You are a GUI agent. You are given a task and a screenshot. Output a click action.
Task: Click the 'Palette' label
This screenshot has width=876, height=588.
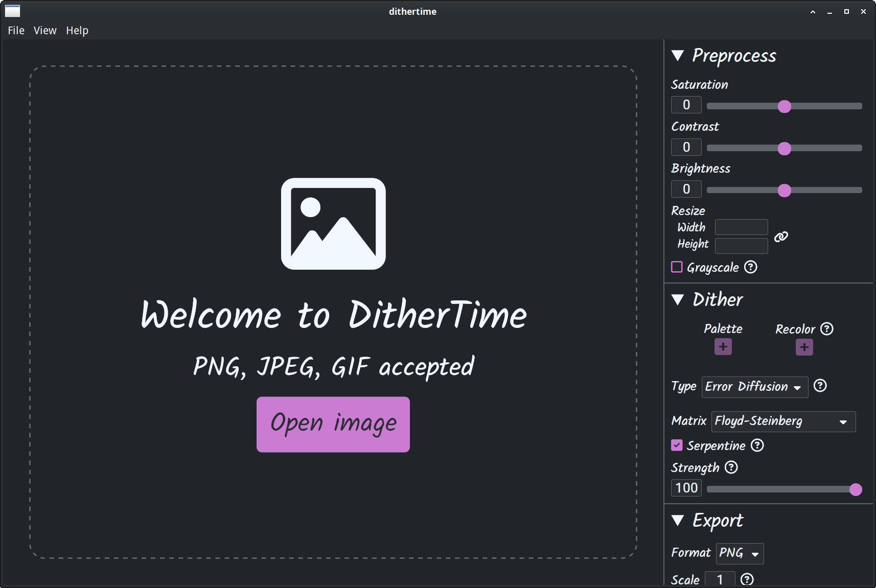[723, 328]
